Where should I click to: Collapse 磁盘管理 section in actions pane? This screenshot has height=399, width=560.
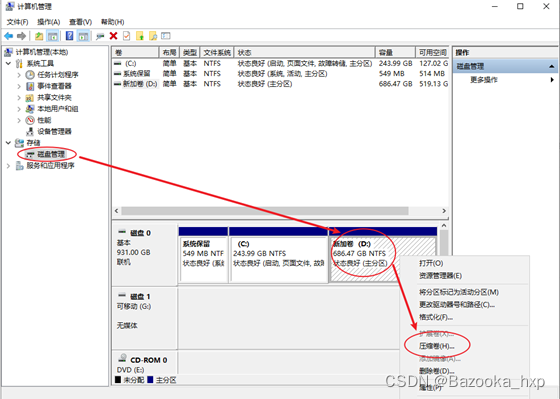coord(552,66)
